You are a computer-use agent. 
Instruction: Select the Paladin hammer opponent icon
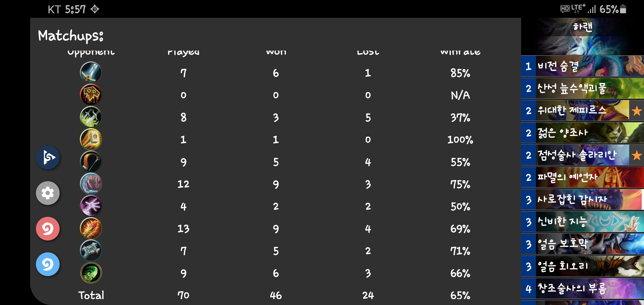click(x=91, y=139)
